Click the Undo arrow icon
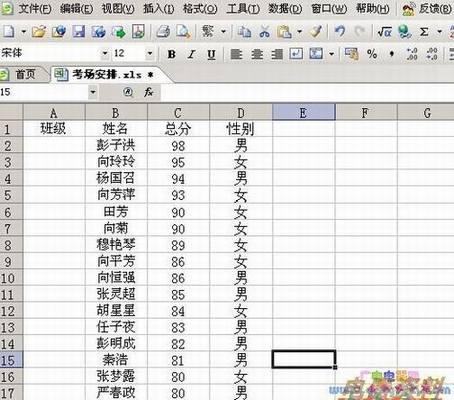 pos(340,32)
